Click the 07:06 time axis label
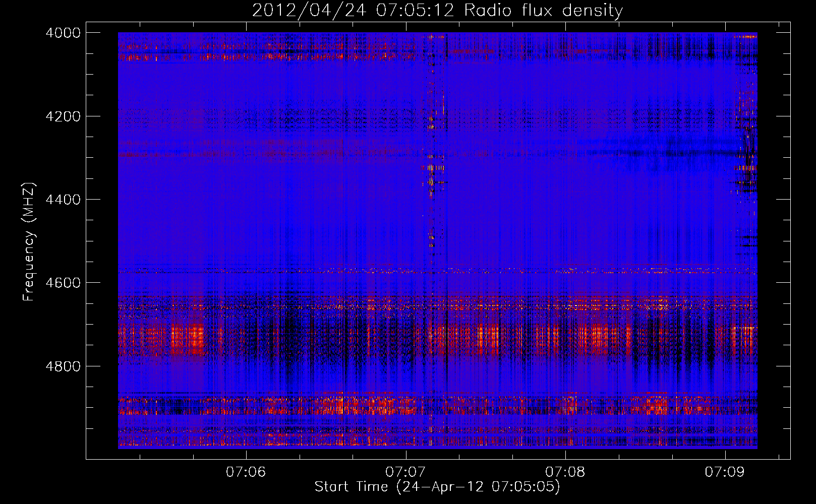The height and width of the screenshot is (504, 816). point(246,472)
